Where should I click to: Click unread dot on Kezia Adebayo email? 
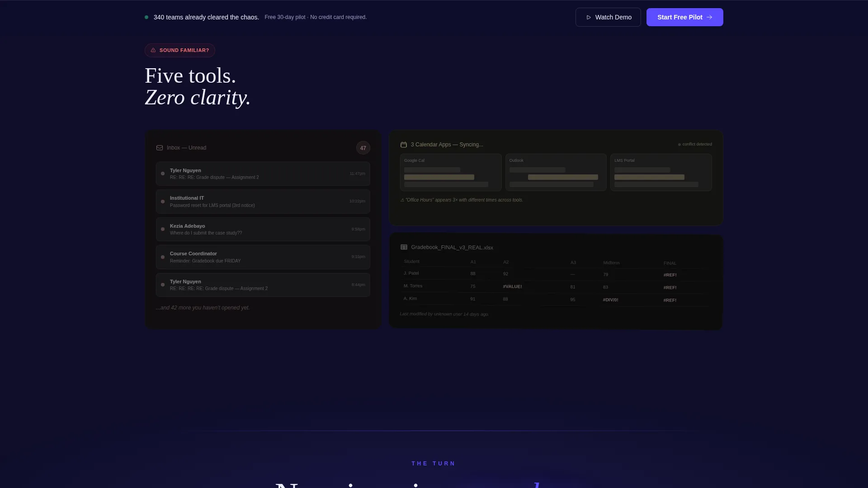(x=163, y=229)
